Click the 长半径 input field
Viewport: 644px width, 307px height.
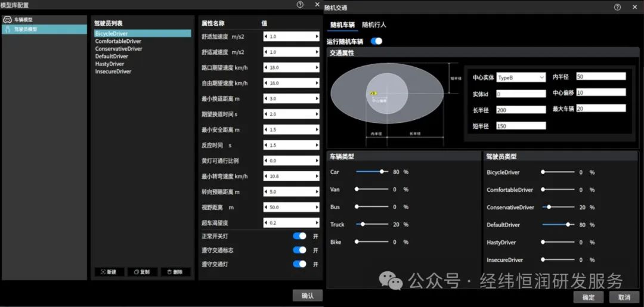521,110
